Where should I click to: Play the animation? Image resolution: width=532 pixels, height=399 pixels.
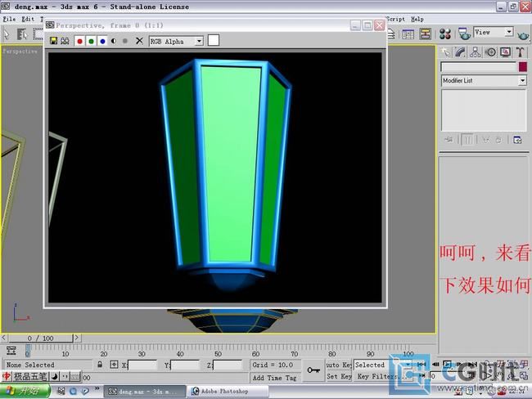448,365
